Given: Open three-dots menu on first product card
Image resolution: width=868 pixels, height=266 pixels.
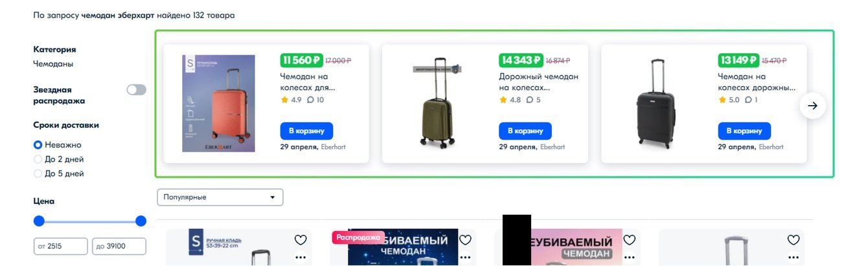Looking at the screenshot, I should pos(301,258).
